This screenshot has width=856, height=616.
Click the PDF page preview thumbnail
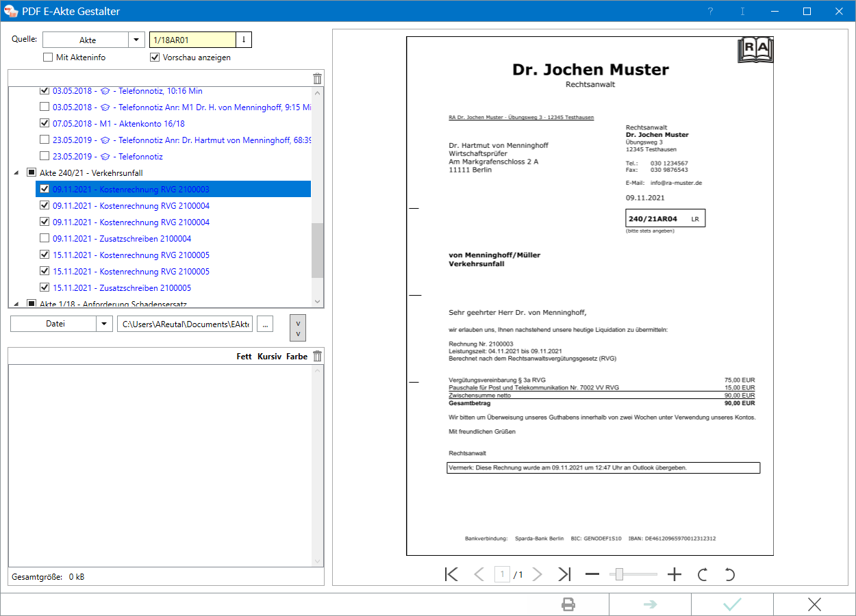click(590, 296)
